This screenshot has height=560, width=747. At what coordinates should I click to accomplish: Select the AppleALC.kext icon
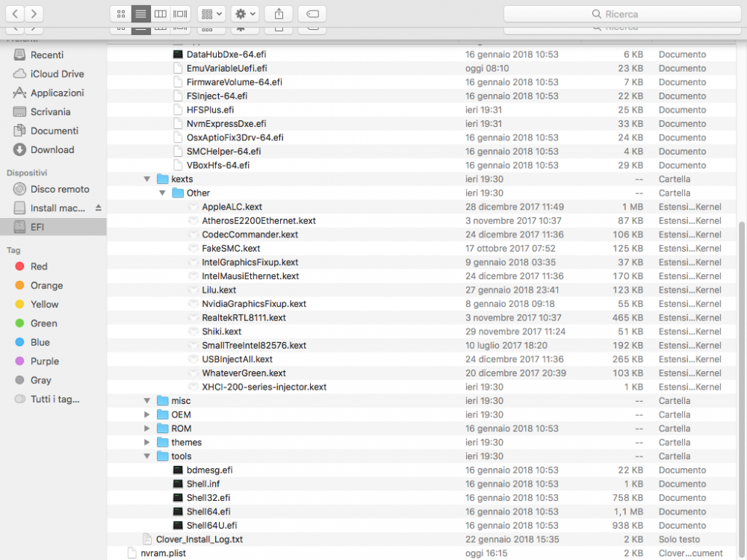[193, 207]
